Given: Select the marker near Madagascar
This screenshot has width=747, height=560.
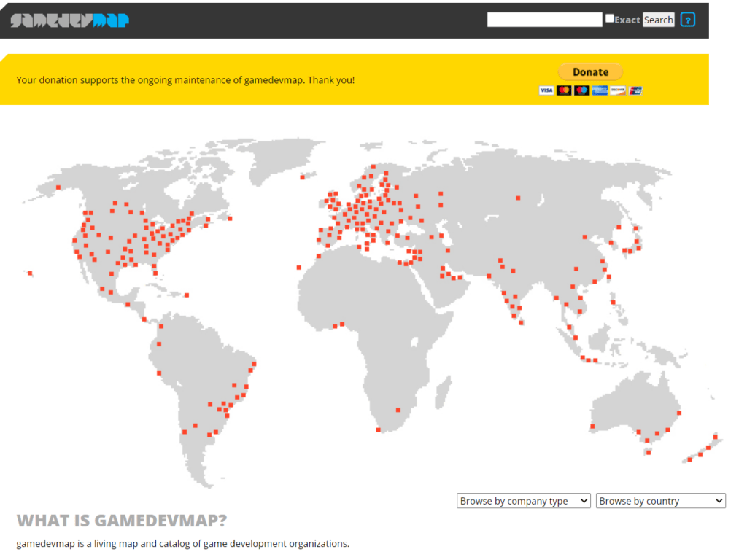Looking at the screenshot, I should click(x=398, y=410).
